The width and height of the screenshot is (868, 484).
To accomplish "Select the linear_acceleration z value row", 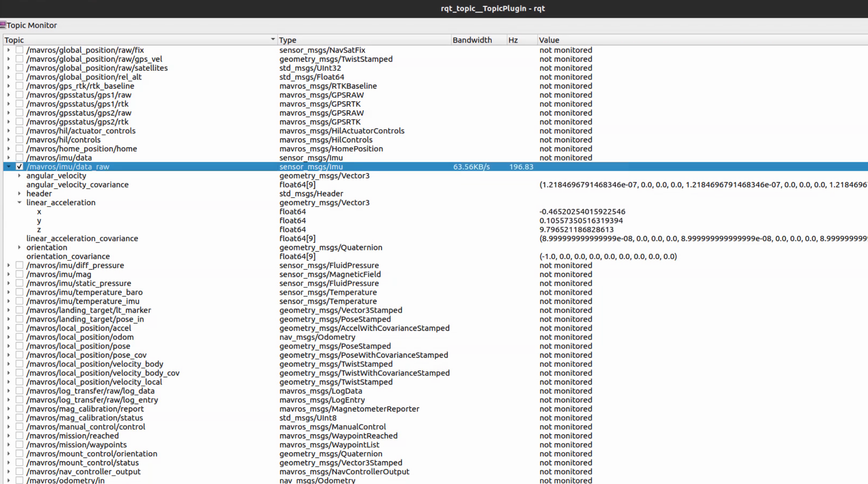I will [576, 230].
